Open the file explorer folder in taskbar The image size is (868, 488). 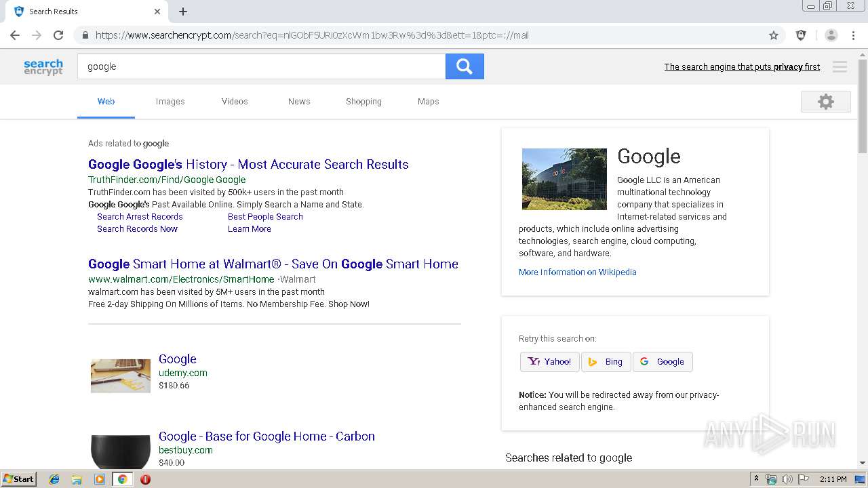coord(77,479)
